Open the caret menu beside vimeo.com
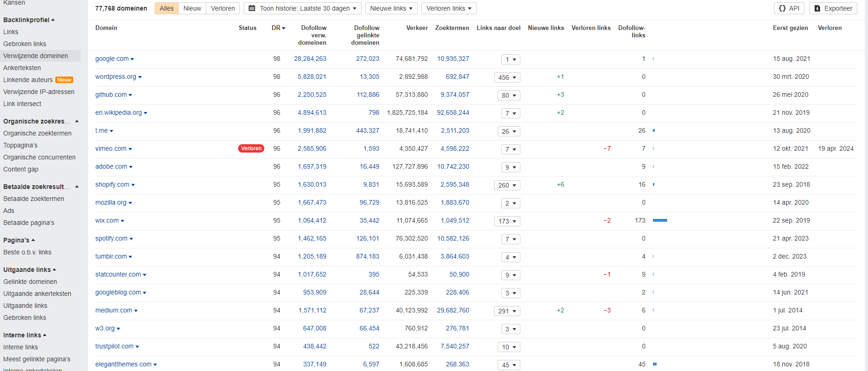Viewport: 868px width, 371px height. [130, 149]
